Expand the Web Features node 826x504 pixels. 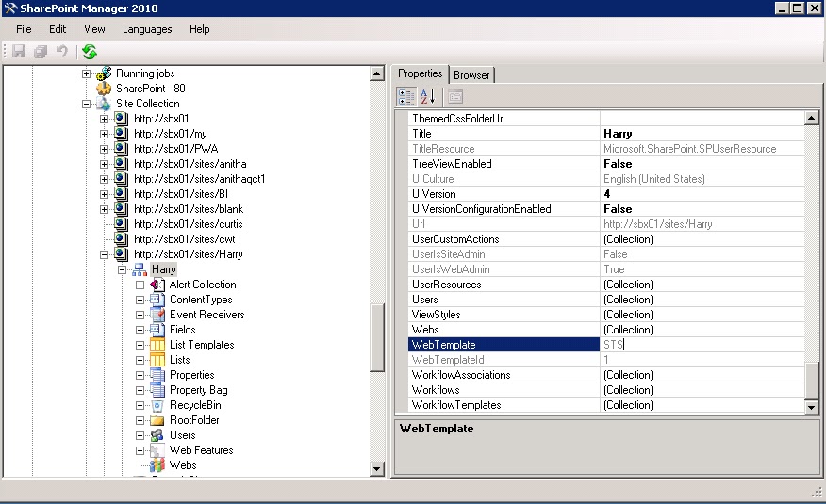[x=140, y=451]
